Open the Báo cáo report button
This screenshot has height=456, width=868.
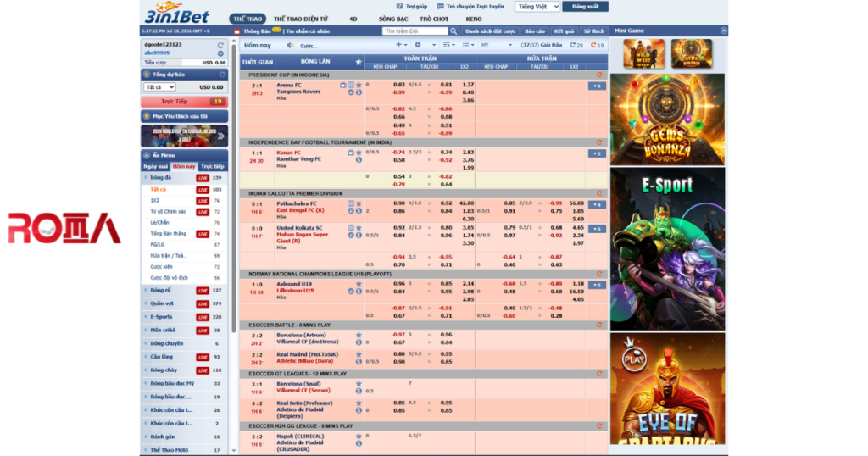pos(534,31)
